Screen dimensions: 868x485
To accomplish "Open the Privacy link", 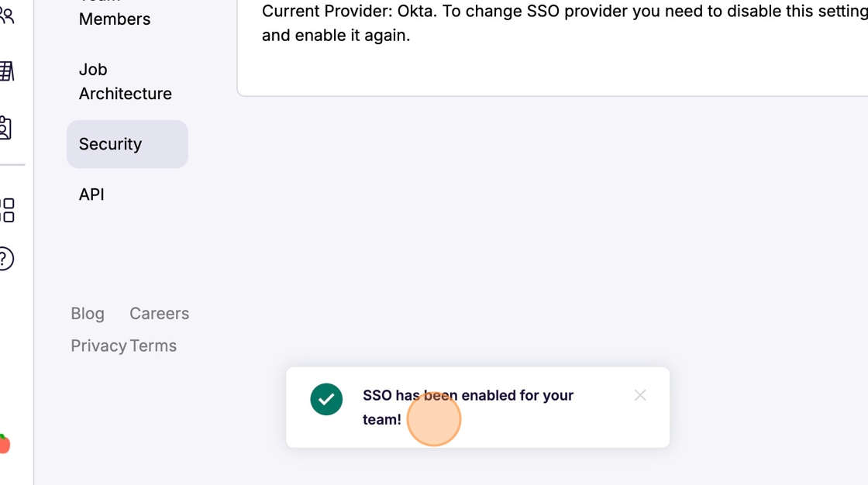I will click(98, 346).
